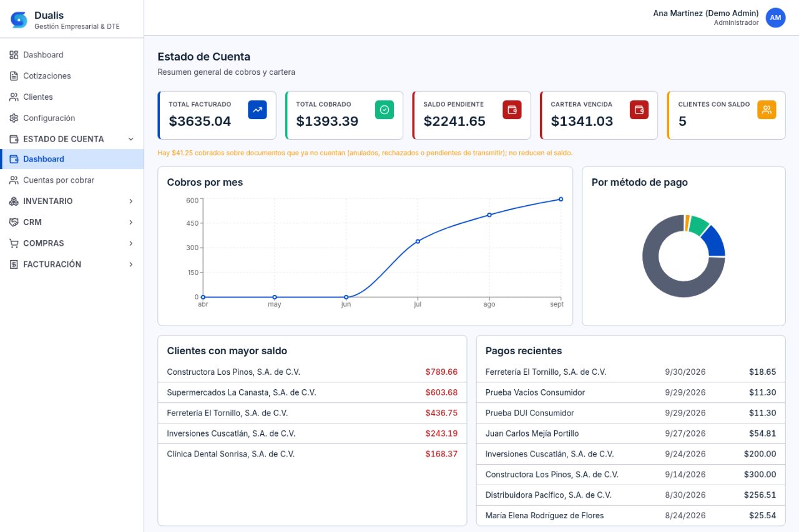The height and width of the screenshot is (532, 799).
Task: Expand the CRM chevron
Action: pos(130,222)
